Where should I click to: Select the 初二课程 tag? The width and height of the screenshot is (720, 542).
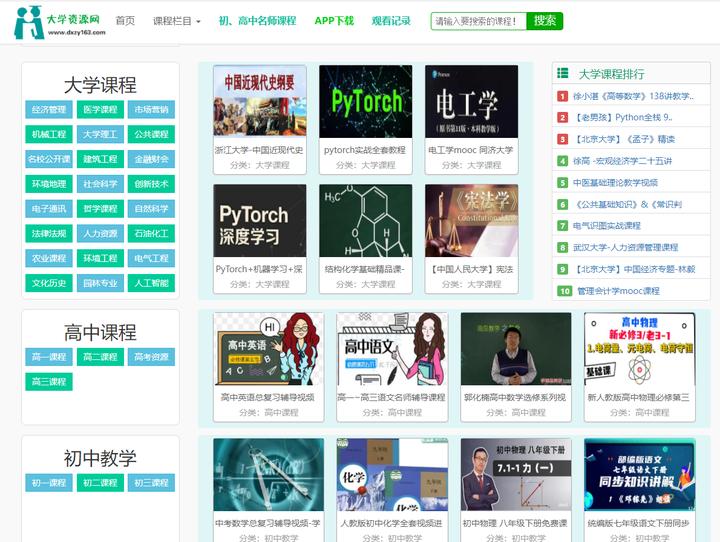tap(100, 483)
